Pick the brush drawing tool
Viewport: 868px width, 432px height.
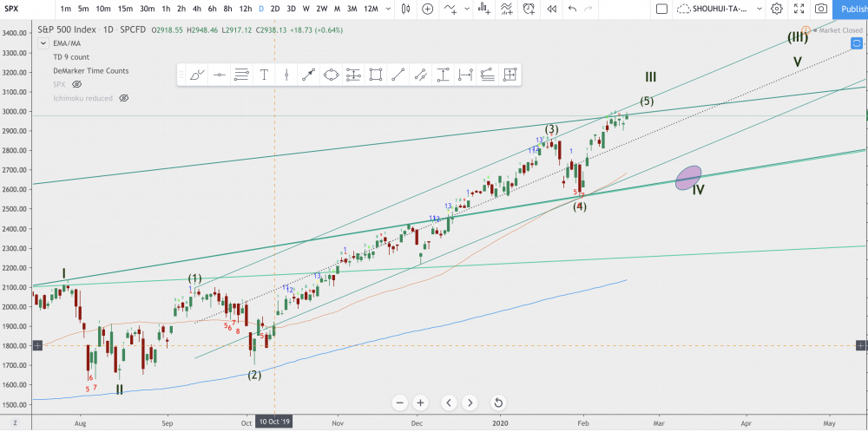197,75
